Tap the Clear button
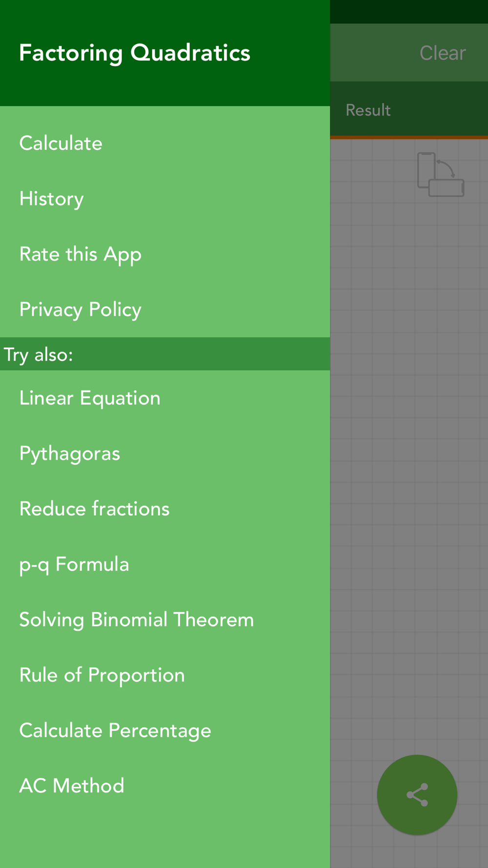Image resolution: width=488 pixels, height=868 pixels. tap(443, 53)
